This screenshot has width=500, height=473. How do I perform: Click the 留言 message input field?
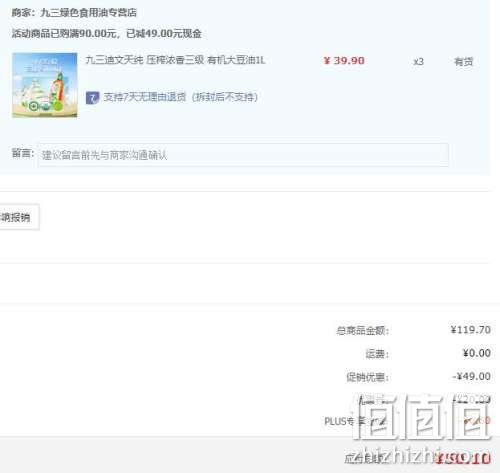243,155
